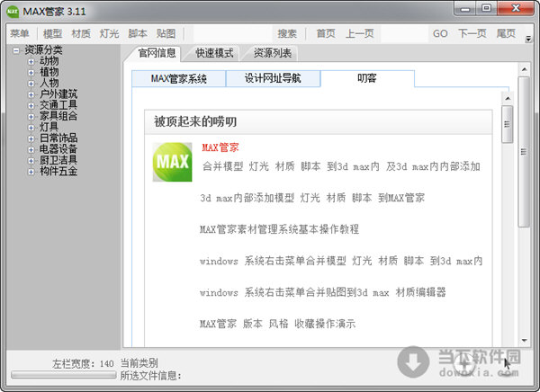Screen dimensions: 540x392
Task: Go to 首页 first page
Action: tap(326, 34)
